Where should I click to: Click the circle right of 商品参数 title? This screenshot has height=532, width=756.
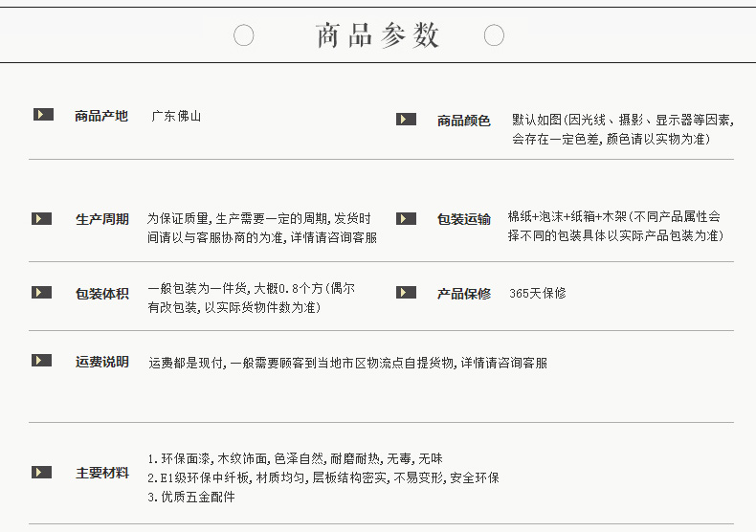(494, 35)
